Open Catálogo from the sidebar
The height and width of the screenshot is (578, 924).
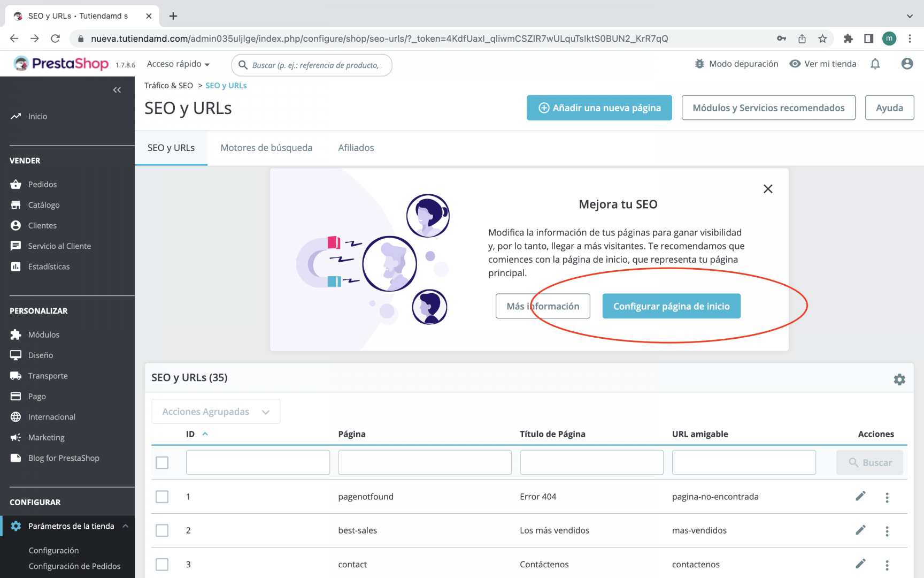click(x=44, y=205)
